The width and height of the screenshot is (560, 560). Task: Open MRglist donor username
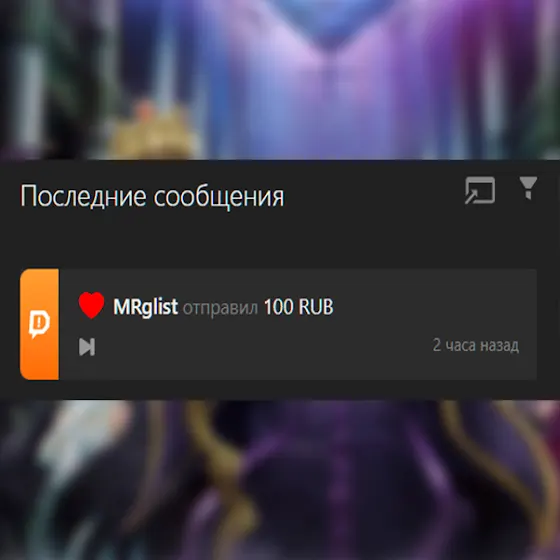click(x=145, y=307)
